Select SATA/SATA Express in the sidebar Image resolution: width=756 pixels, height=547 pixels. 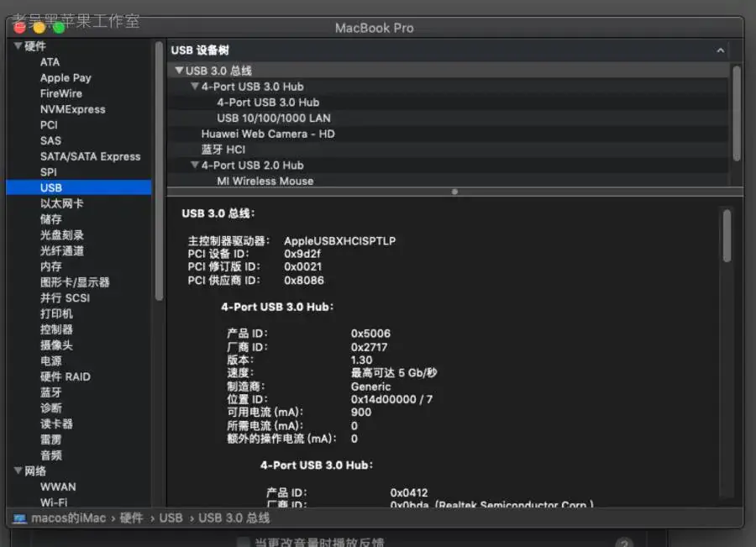click(91, 156)
